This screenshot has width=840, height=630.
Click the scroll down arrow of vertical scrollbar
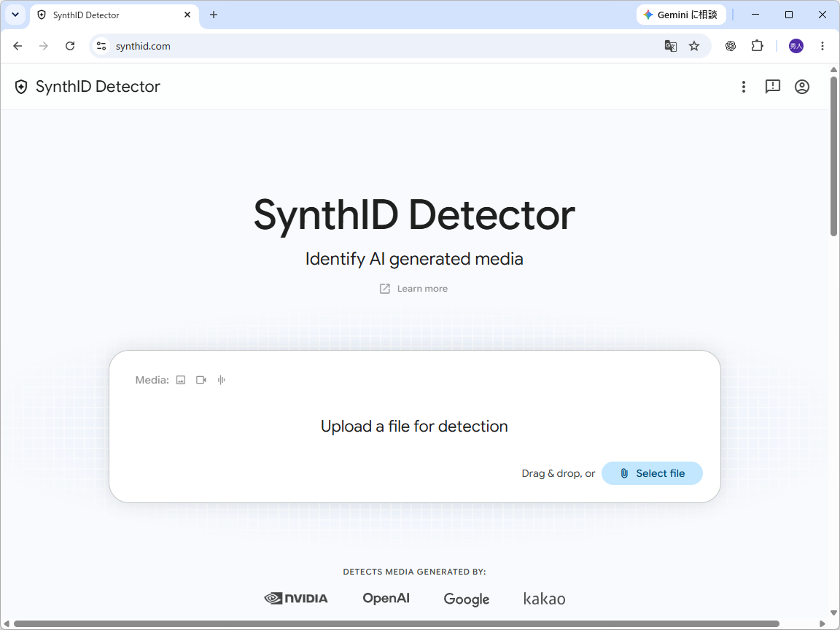pyautogui.click(x=833, y=613)
